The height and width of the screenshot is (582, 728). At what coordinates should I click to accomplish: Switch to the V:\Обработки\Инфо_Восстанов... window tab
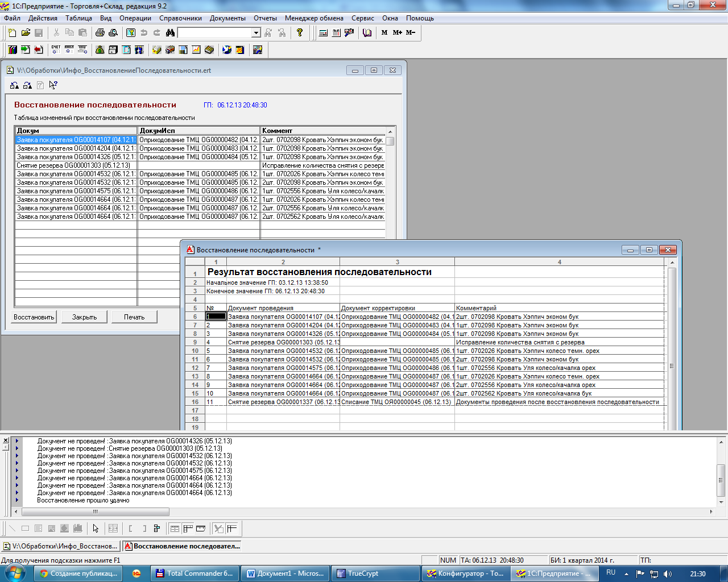click(x=61, y=546)
